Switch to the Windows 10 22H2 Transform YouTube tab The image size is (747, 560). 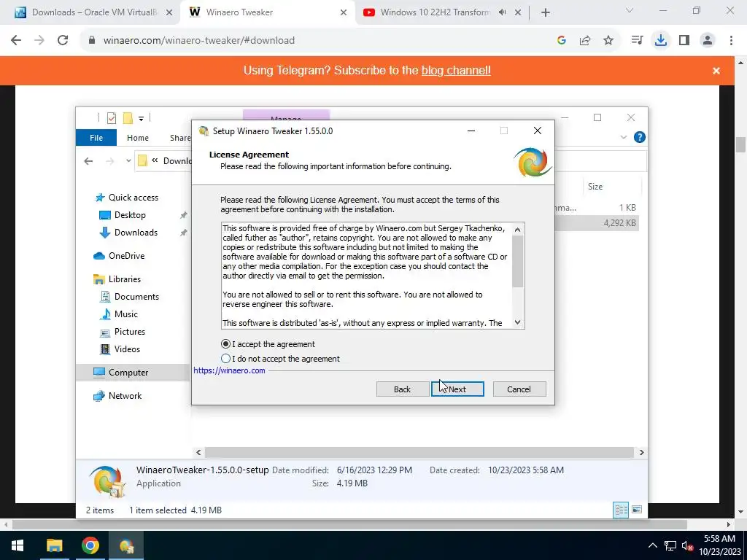[x=435, y=12]
